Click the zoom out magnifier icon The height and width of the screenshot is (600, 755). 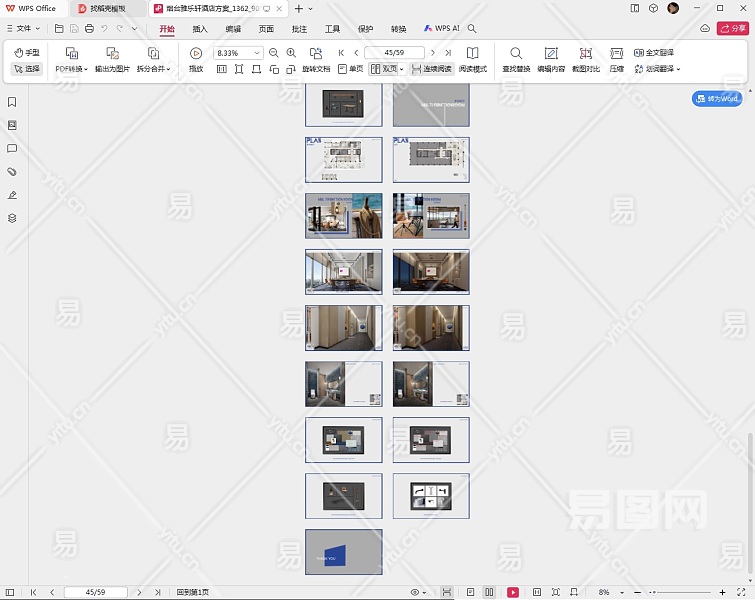coord(274,53)
